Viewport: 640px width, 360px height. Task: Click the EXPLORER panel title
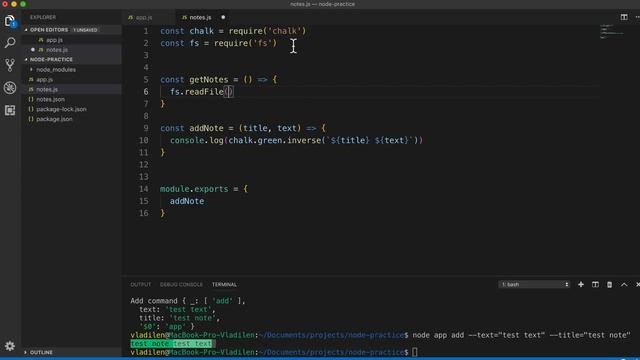(43, 17)
